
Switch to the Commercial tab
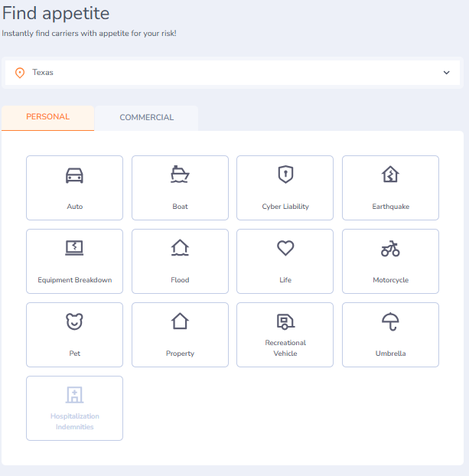click(x=146, y=118)
